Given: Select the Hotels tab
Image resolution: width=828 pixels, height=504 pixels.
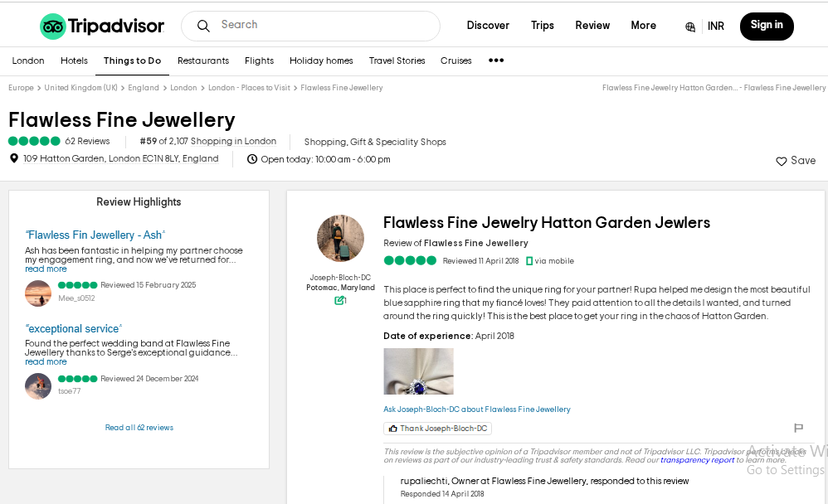Looking at the screenshot, I should coord(74,61).
